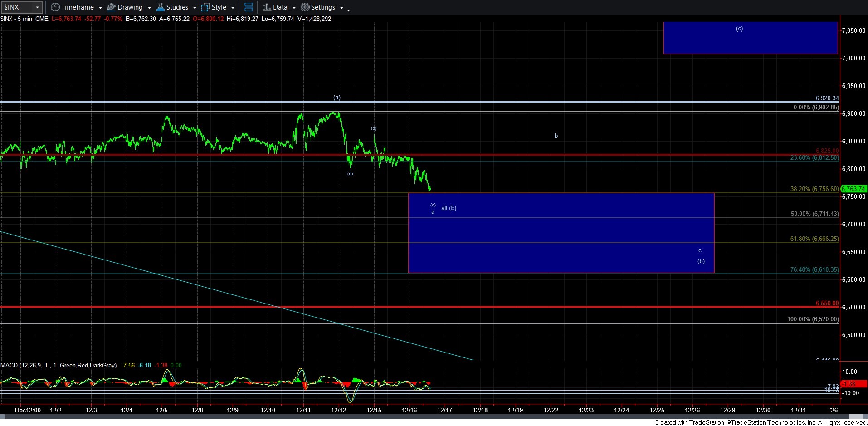This screenshot has width=868, height=426.
Task: Click the Data bar chart icon
Action: coord(267,7)
